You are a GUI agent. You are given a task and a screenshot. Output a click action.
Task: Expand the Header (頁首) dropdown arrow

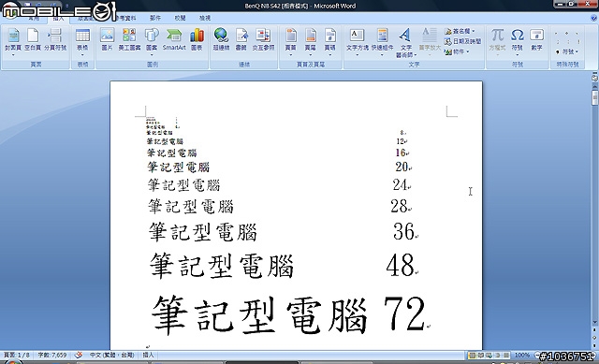[291, 55]
